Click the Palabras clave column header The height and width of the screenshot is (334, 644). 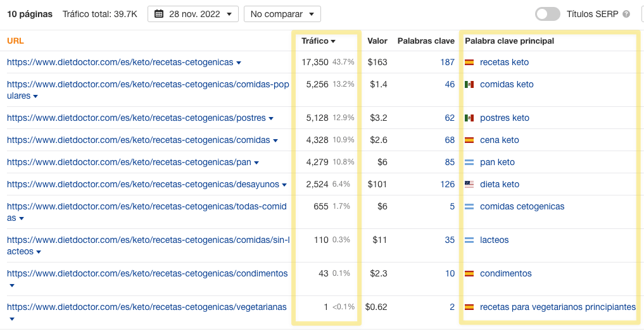pos(426,41)
